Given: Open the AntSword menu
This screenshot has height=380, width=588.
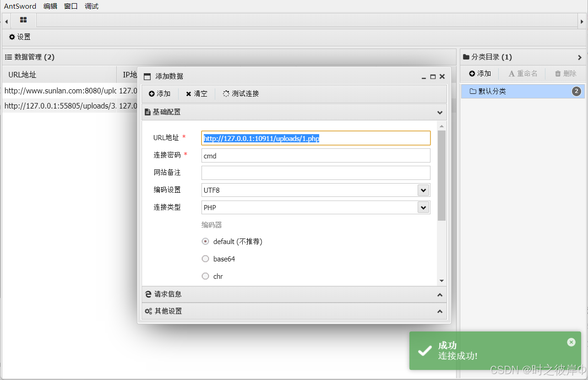Looking at the screenshot, I should pyautogui.click(x=20, y=6).
